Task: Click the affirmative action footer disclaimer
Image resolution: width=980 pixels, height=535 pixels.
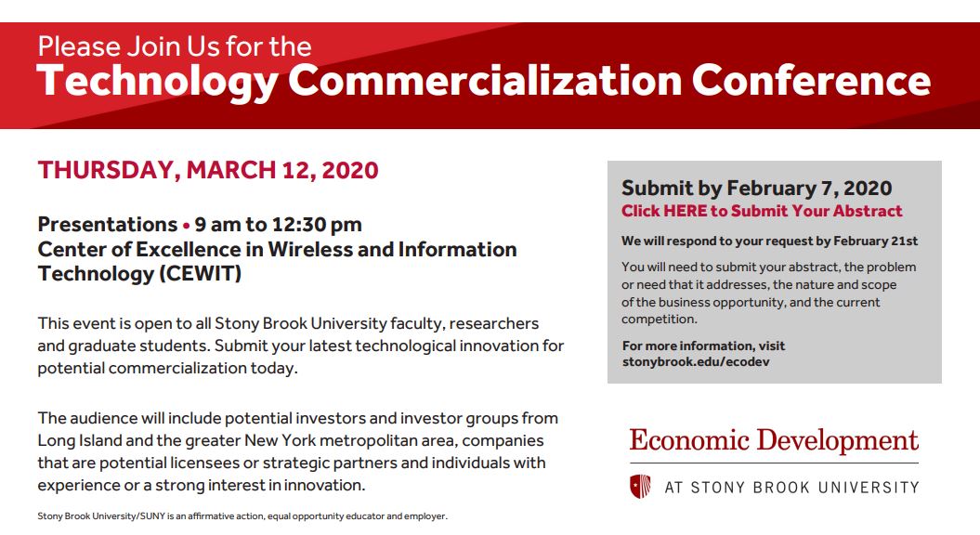Action: coord(242,516)
